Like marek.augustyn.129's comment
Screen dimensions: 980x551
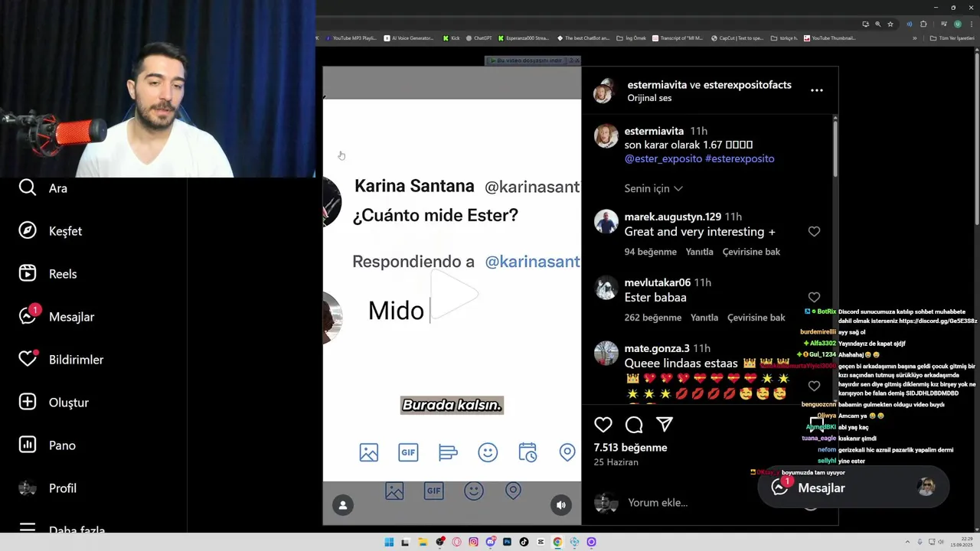coord(814,231)
